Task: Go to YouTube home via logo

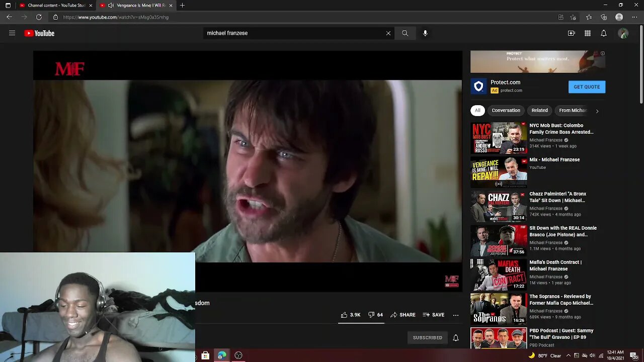Action: pos(39,33)
